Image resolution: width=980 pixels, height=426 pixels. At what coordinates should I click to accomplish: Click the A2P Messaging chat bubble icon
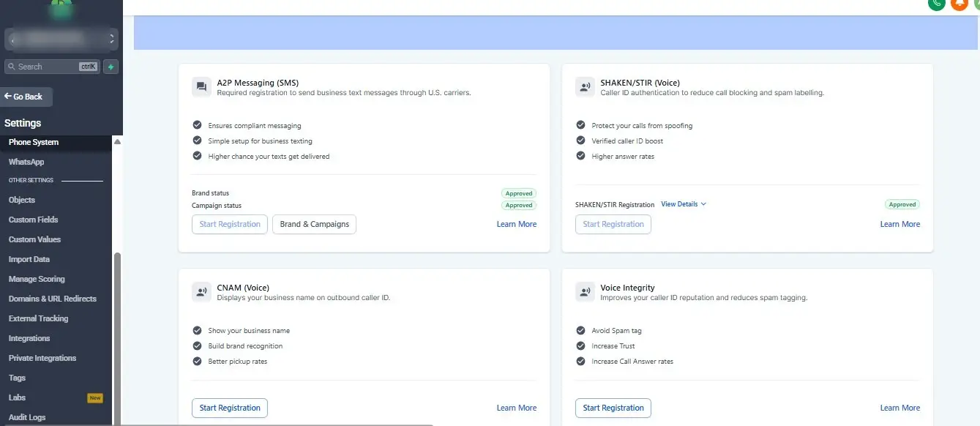point(201,87)
